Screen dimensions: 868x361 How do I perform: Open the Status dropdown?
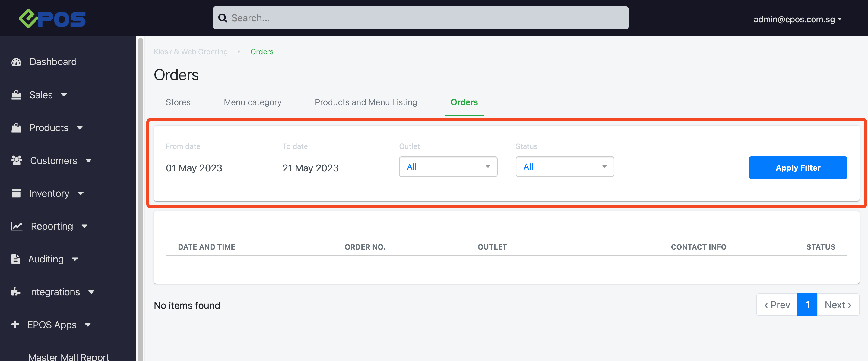pos(565,167)
